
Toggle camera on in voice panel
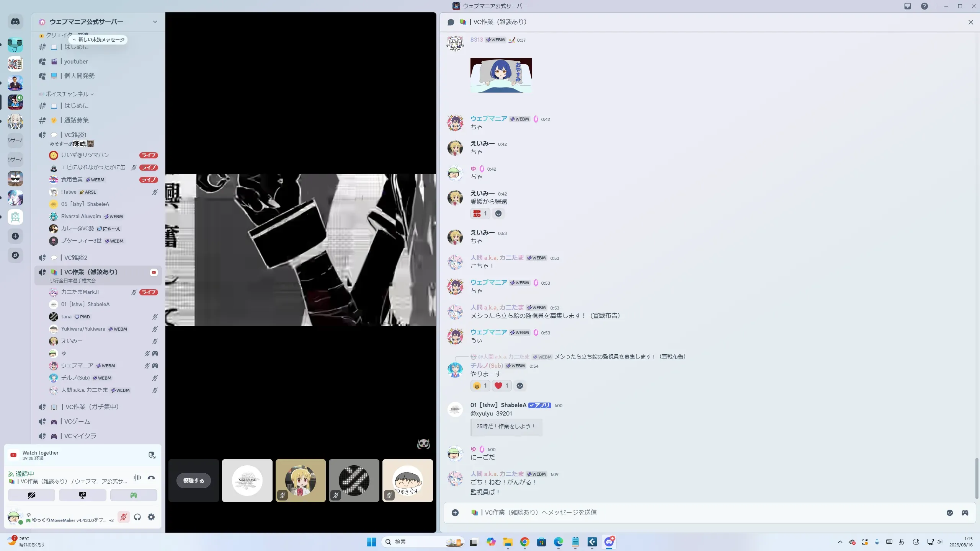32,495
